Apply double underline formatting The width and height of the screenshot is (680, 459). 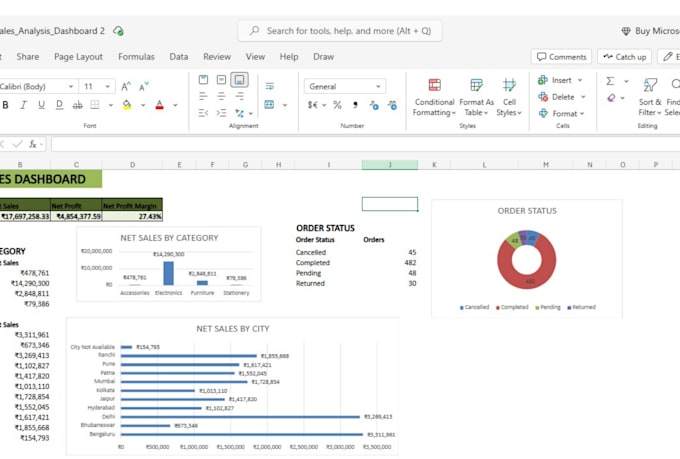point(59,105)
